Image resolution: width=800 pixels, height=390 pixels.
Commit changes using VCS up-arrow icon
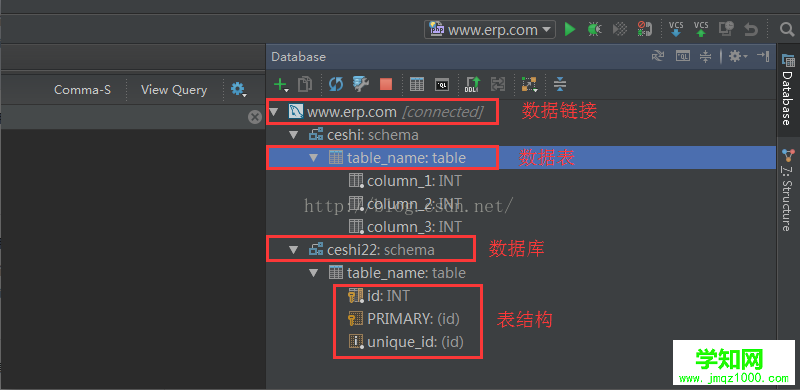701,30
